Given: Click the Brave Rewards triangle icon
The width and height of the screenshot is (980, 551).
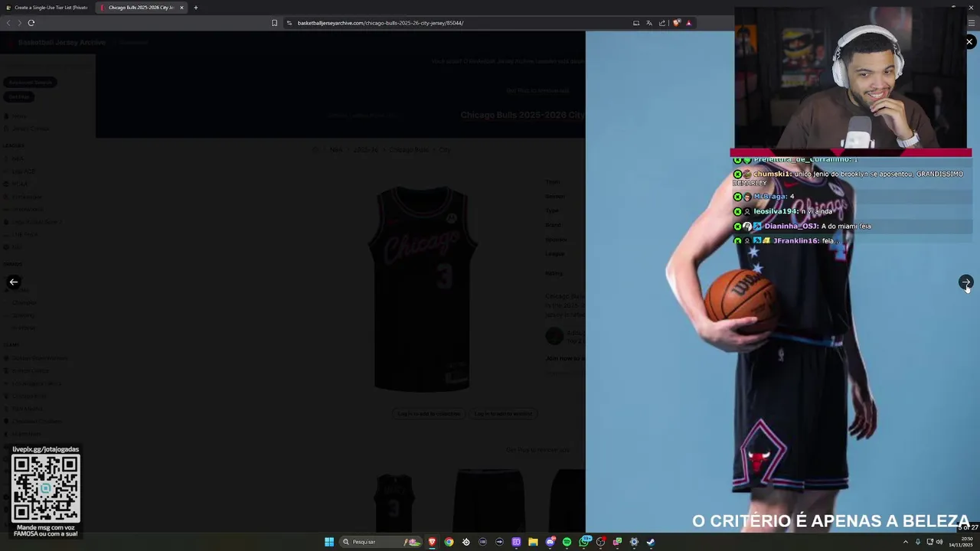Looking at the screenshot, I should tap(688, 23).
